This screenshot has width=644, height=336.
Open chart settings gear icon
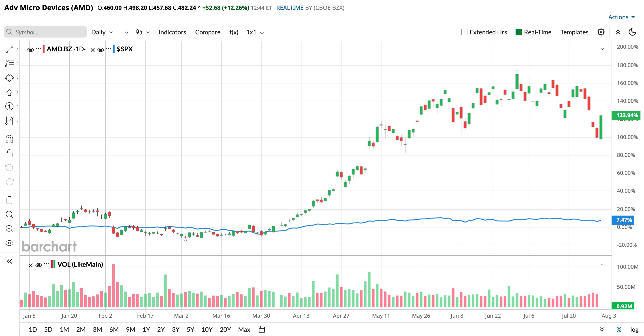coord(601,32)
